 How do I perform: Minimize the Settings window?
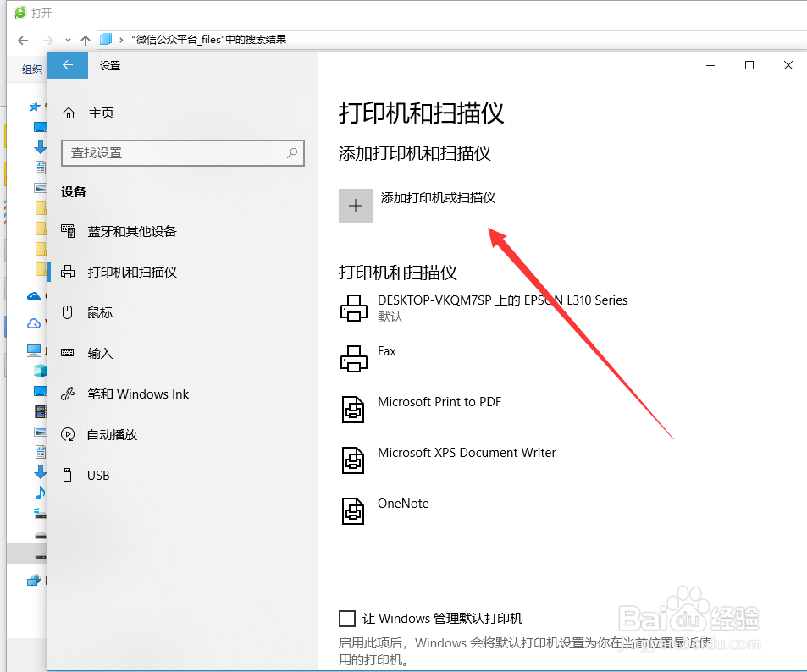point(710,65)
